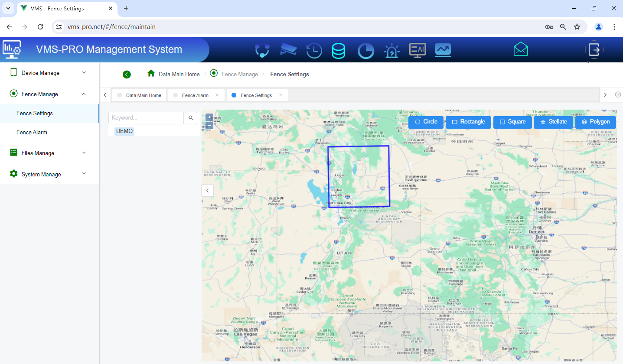The image size is (623, 364).
Task: Click the AI monitor icon in header
Action: (x=418, y=50)
